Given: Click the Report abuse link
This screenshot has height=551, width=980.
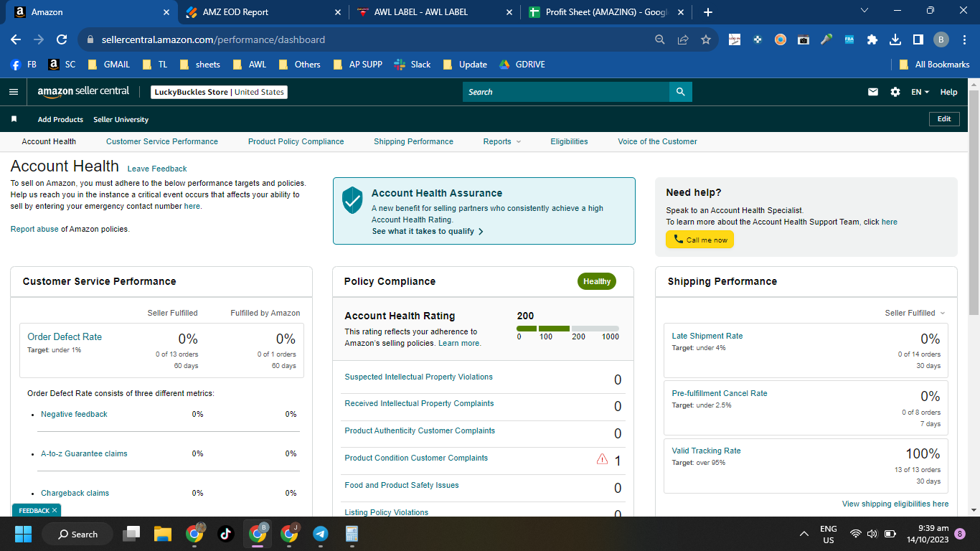Looking at the screenshot, I should (x=34, y=229).
